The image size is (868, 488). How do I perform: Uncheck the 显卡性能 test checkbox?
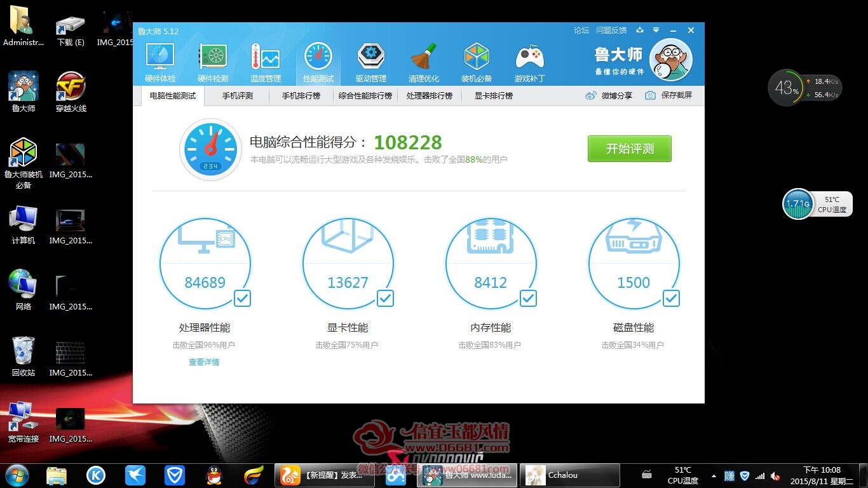385,298
